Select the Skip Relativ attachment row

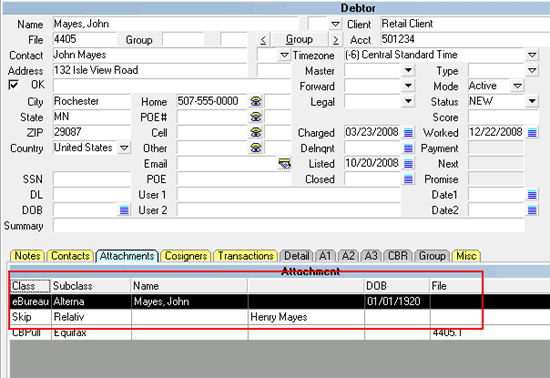280,317
